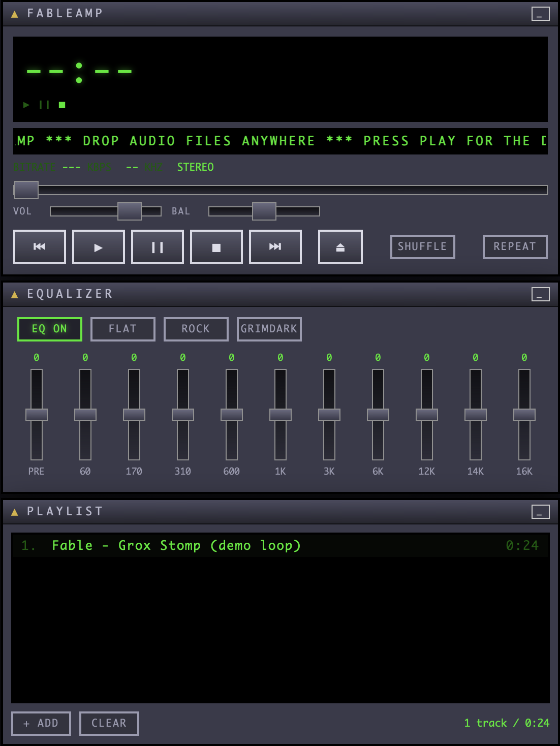Select track Fable - Grox Stomp (demo loop)

[x=281, y=545]
